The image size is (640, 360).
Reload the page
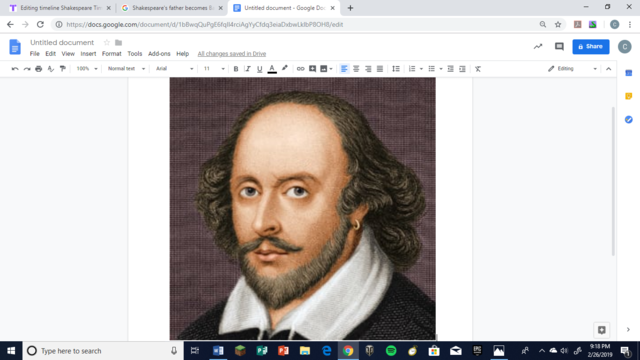pyautogui.click(x=40, y=24)
